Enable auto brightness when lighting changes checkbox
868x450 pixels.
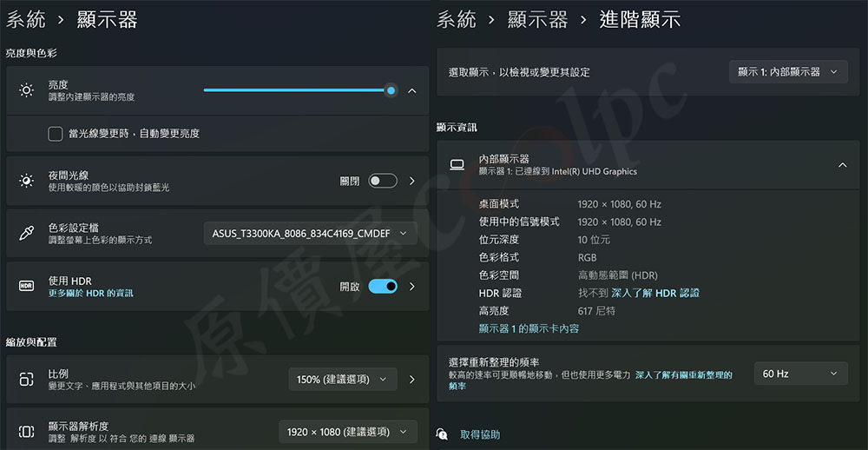click(x=56, y=134)
